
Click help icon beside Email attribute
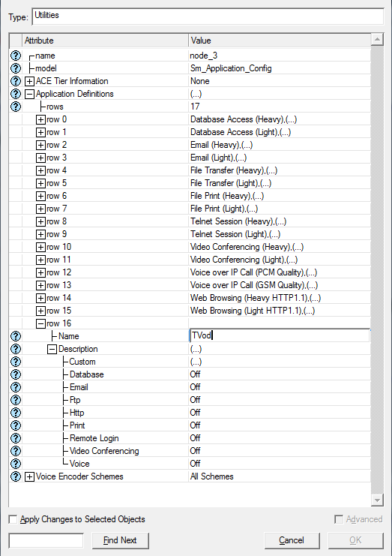[x=16, y=387]
